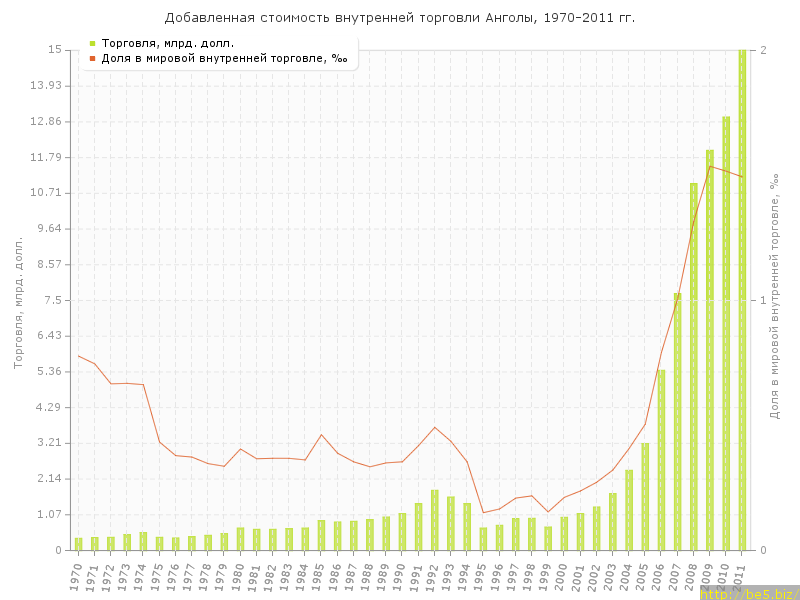Click the 1970 label on the year axis
800x600 pixels.
pos(76,576)
